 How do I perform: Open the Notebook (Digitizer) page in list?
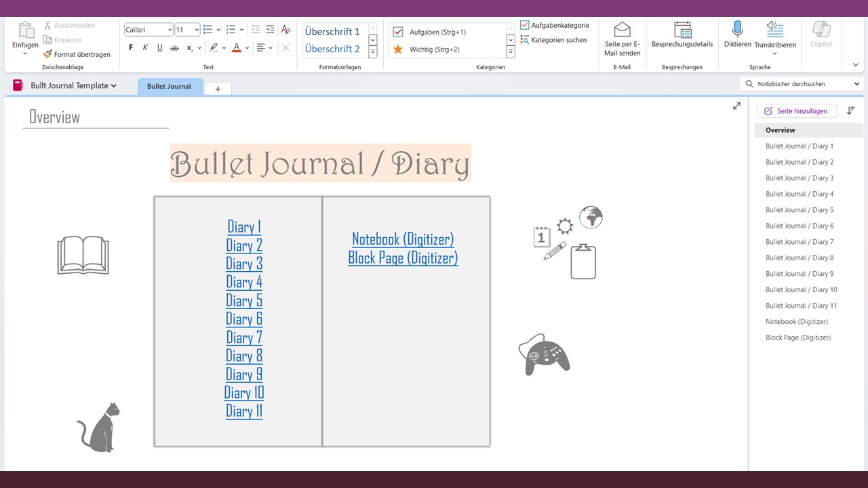[x=797, y=322]
